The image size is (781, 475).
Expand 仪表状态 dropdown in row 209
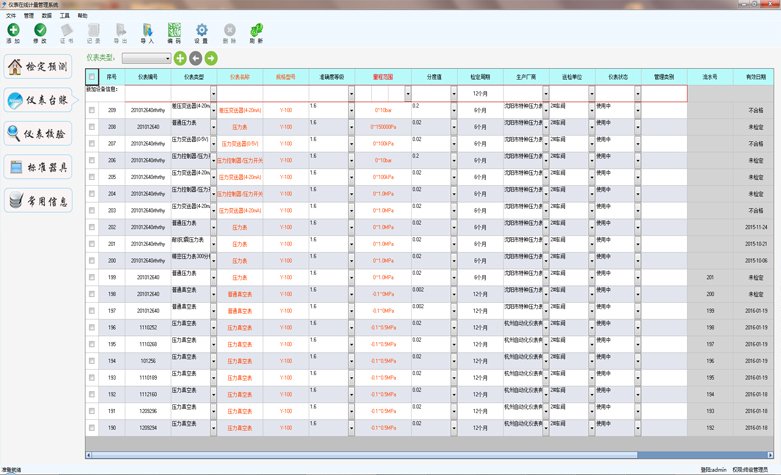pos(637,110)
